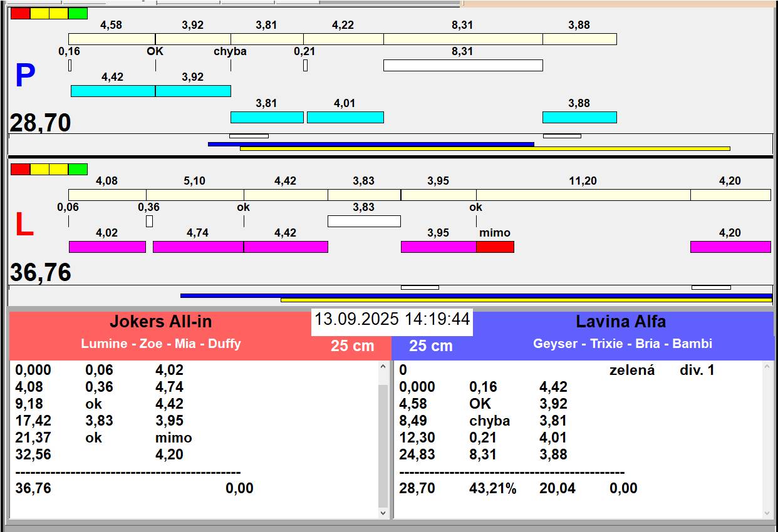Viewport: 778px width, 532px height.
Task: Click the lane L total time 36,76
Action: [x=40, y=273]
